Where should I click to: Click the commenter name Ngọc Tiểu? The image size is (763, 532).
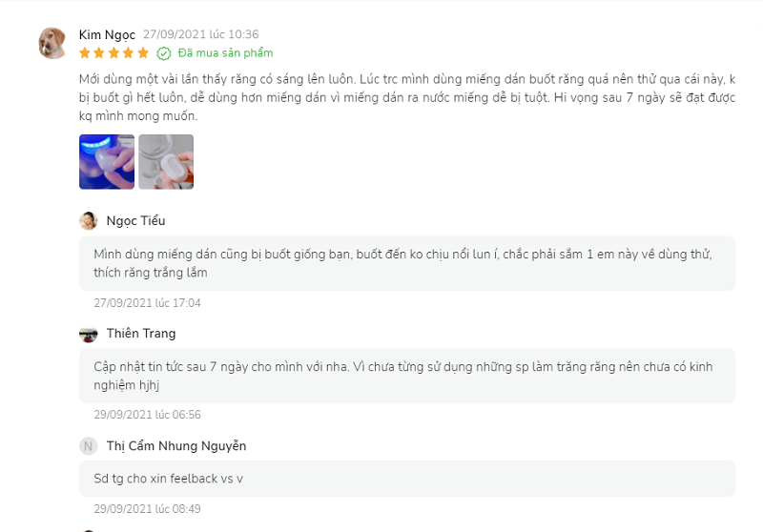[x=135, y=221]
